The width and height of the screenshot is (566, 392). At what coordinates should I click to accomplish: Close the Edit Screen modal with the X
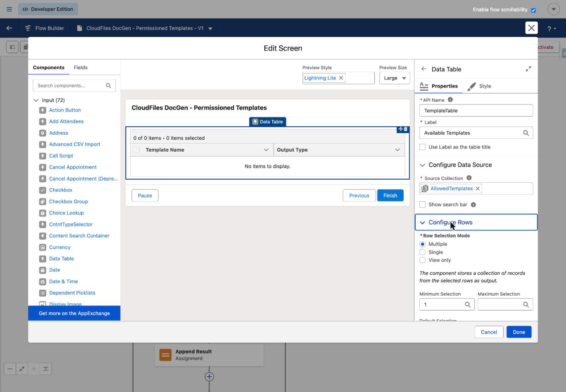click(x=531, y=28)
